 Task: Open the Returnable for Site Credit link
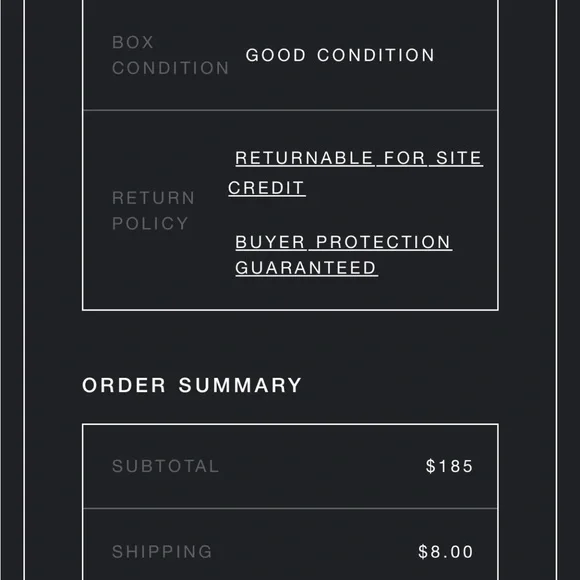click(355, 173)
